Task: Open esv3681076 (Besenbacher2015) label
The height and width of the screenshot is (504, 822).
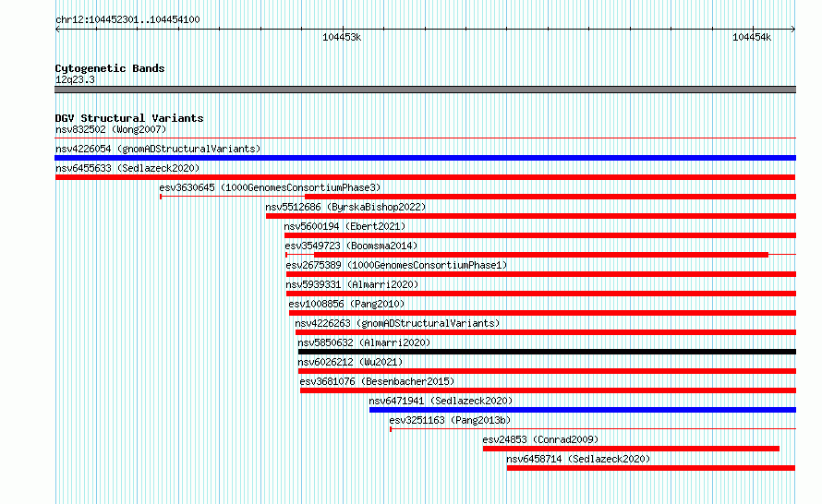Action: tap(377, 381)
